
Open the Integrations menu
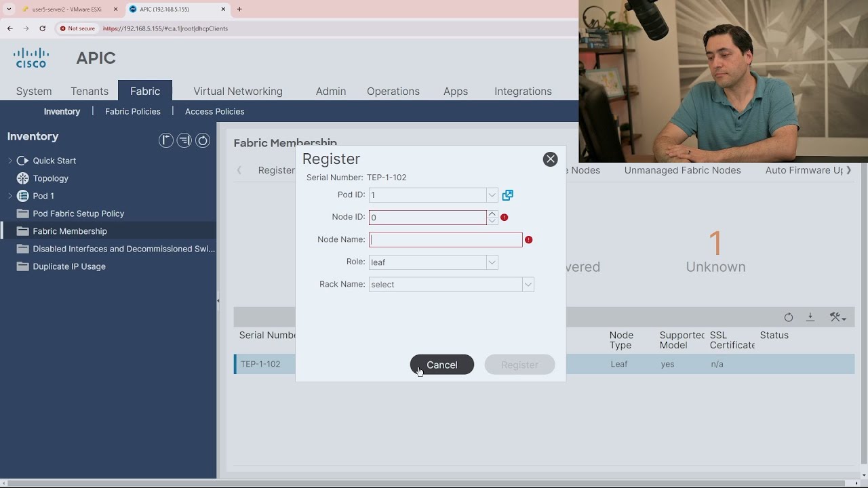click(523, 91)
